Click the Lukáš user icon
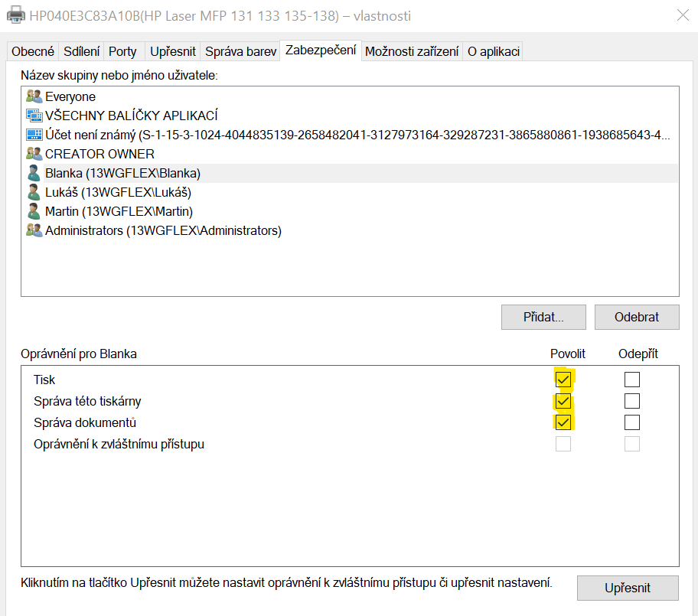The width and height of the screenshot is (698, 616). 34,192
